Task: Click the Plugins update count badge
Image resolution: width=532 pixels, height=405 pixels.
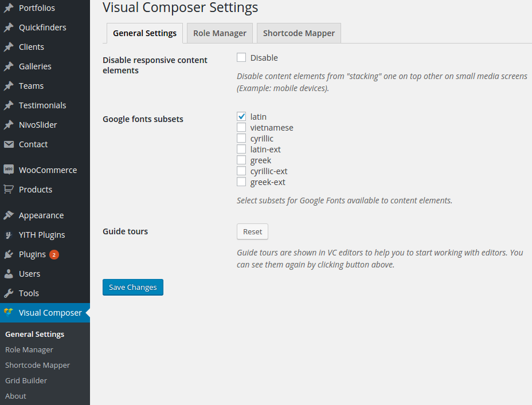Action: (x=54, y=254)
